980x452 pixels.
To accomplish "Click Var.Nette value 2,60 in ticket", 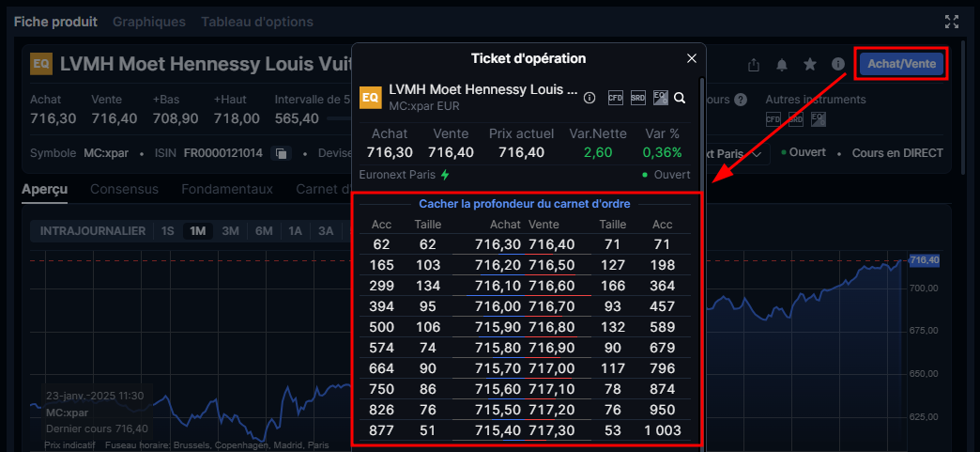I will click(599, 152).
